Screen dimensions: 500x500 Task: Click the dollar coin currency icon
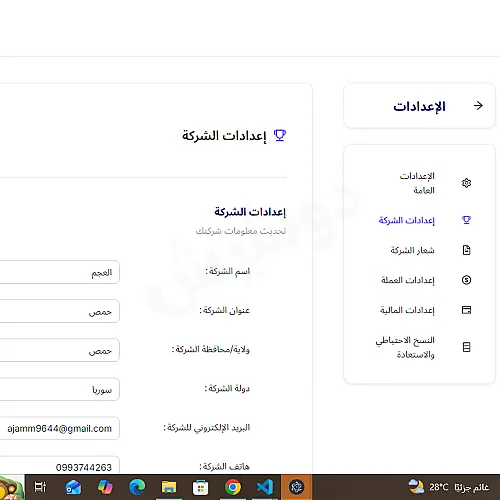tap(466, 280)
